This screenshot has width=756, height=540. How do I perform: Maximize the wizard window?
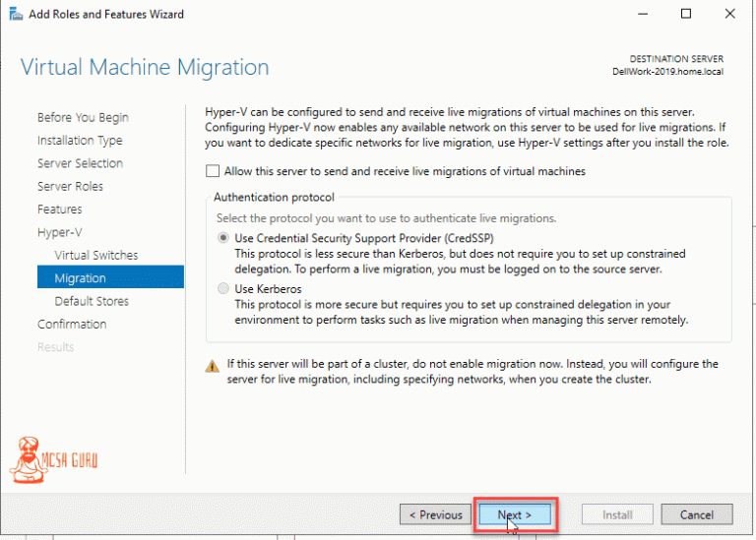click(x=686, y=14)
